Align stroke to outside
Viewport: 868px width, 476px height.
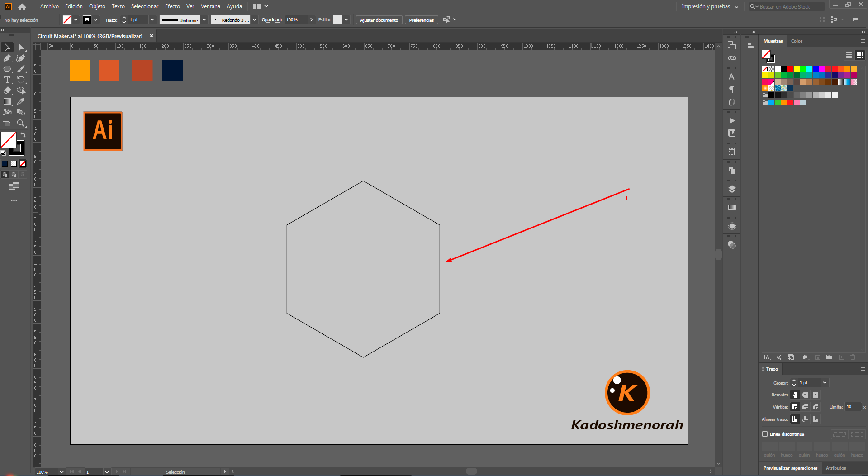[x=816, y=419]
